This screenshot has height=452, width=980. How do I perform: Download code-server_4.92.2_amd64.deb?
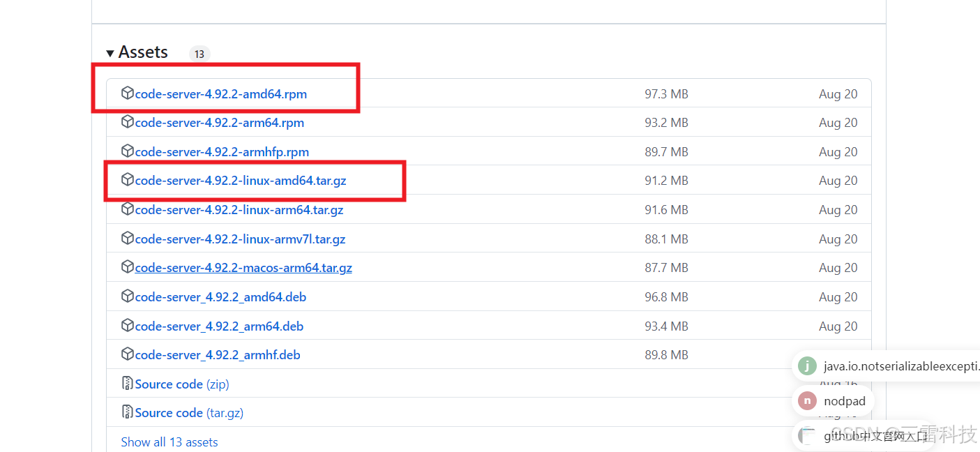point(220,297)
